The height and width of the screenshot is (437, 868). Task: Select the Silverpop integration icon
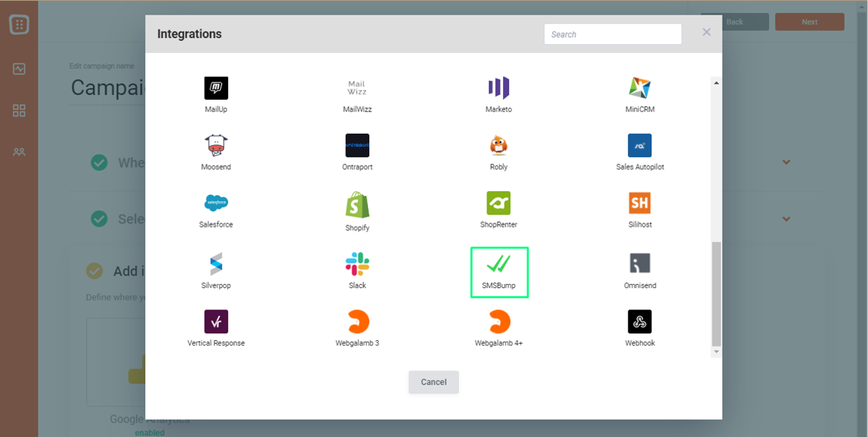point(216,264)
